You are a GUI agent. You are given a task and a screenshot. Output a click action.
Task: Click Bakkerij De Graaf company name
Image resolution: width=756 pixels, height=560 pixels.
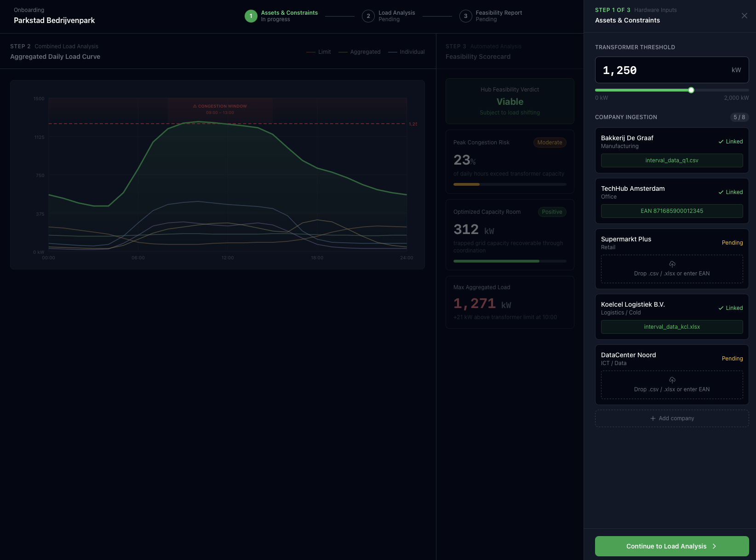627,138
